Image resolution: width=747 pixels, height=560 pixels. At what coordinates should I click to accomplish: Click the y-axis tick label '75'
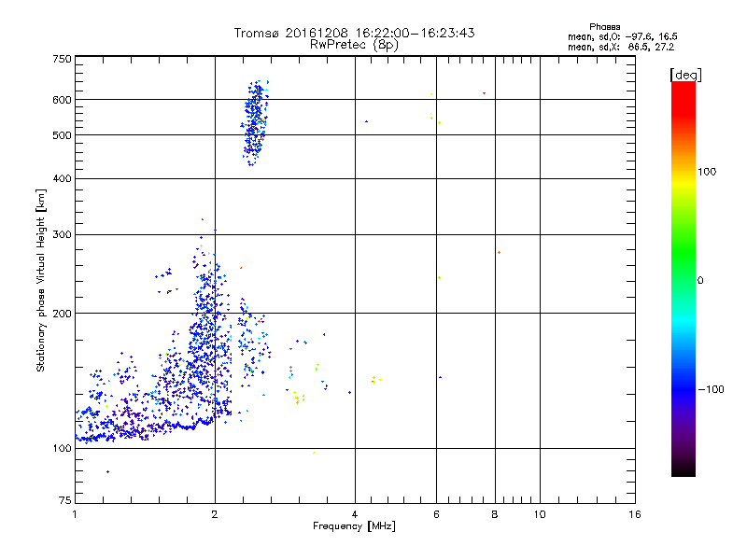click(65, 500)
